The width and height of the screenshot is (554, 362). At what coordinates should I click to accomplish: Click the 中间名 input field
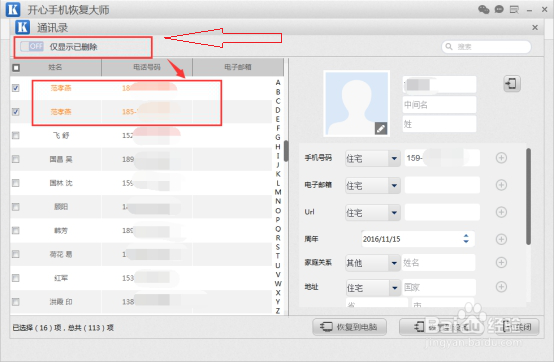tap(439, 105)
